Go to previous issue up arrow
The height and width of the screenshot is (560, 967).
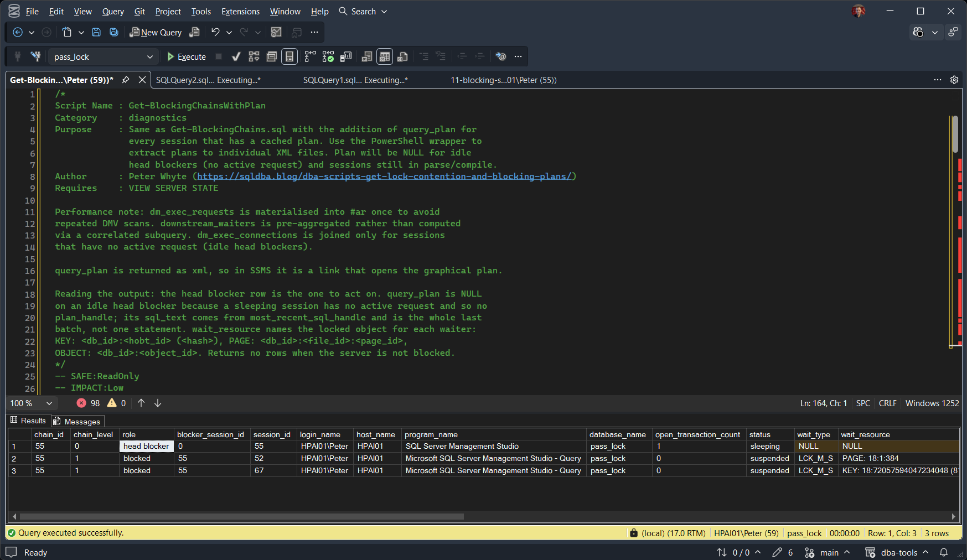point(141,403)
